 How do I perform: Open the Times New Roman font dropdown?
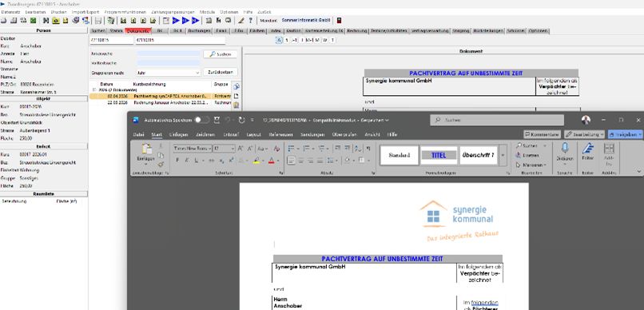point(209,149)
